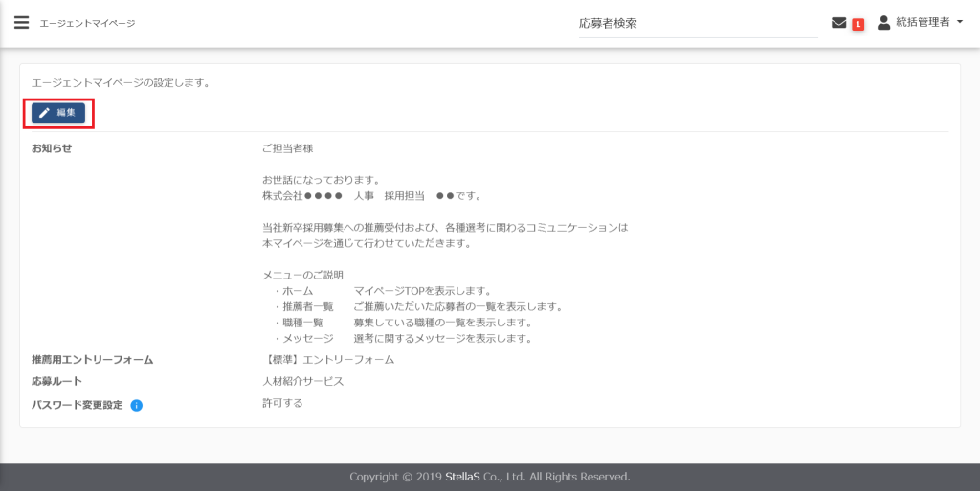Click the エージェントマイページ header title

click(x=87, y=23)
